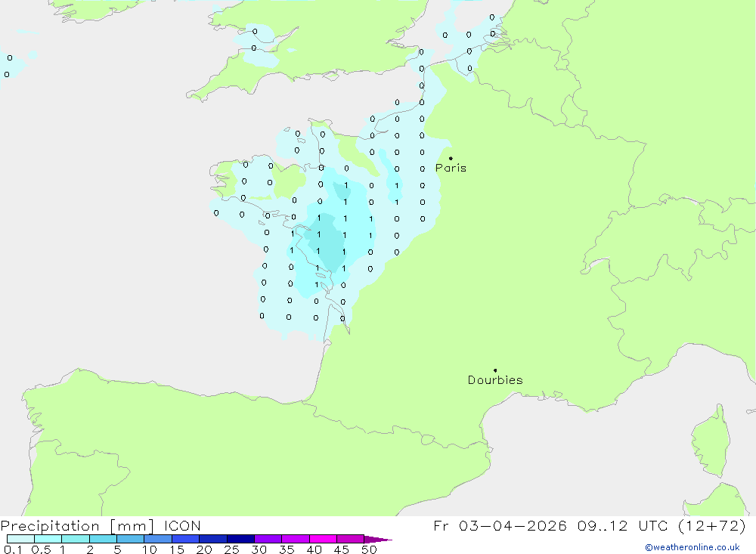This screenshot has height=554, width=756.
Task: Choose the 15–20 mm legend swatch
Action: (185, 539)
